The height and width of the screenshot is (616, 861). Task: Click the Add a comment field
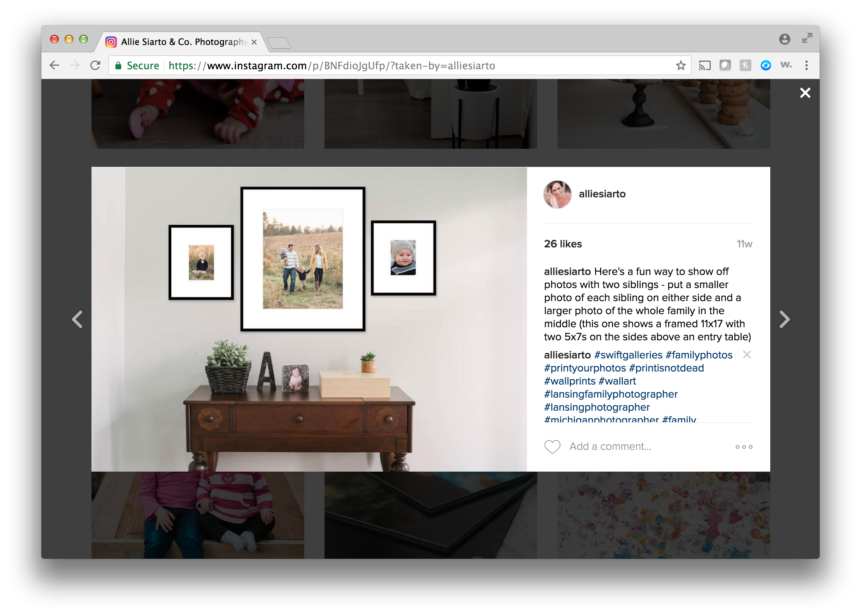610,447
